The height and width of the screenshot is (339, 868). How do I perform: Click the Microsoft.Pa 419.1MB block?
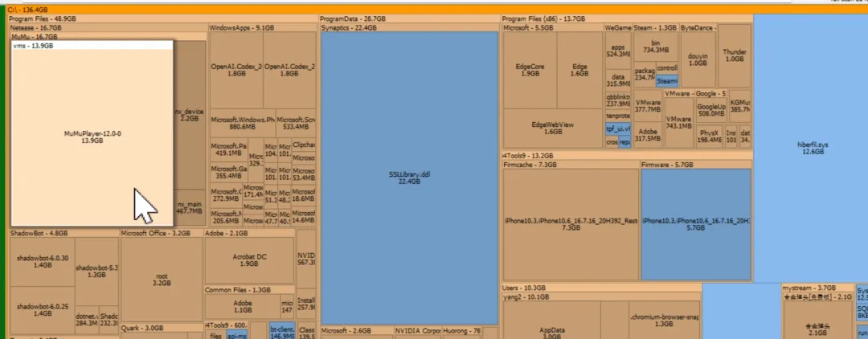(x=228, y=149)
